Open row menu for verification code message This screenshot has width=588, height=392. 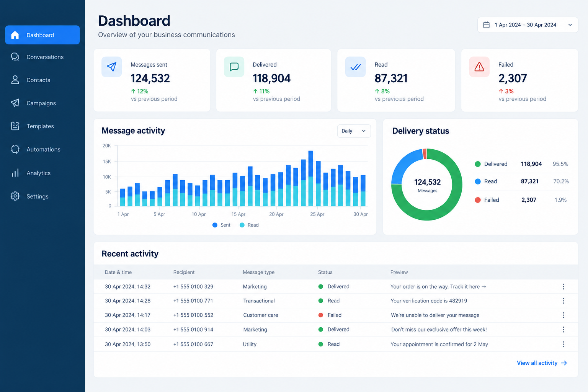tap(563, 301)
